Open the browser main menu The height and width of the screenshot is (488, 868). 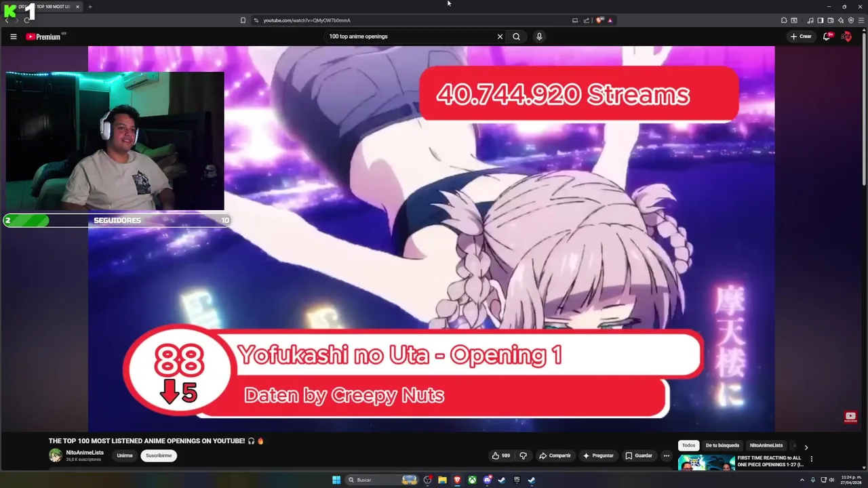(x=861, y=20)
